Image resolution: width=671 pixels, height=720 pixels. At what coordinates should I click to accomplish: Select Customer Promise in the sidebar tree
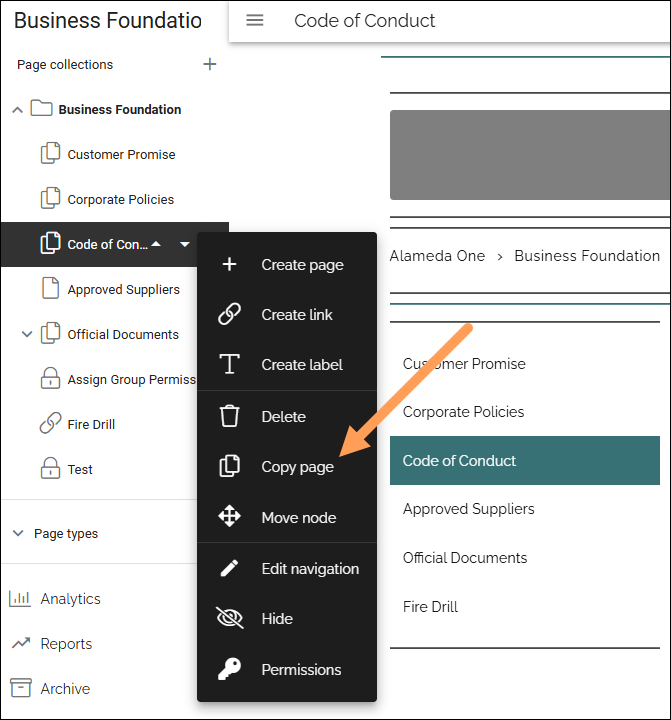click(121, 154)
